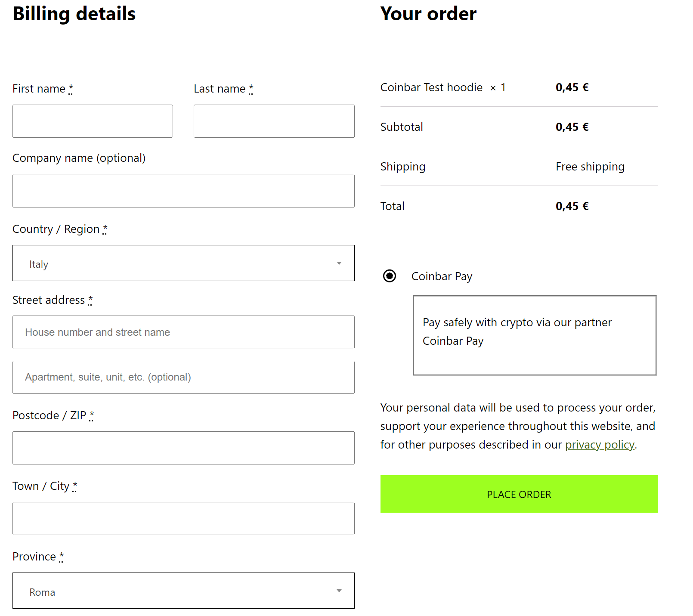Click the Postcode / ZIP input
The height and width of the screenshot is (616, 693).
(183, 448)
